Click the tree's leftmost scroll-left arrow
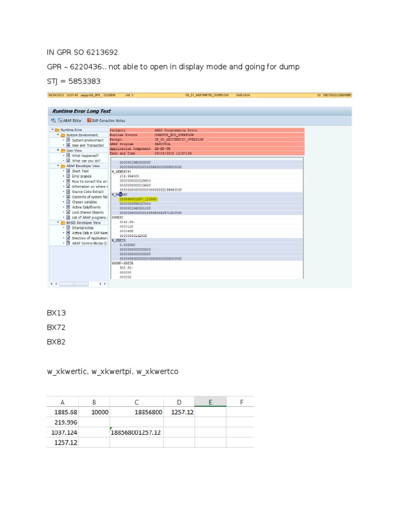The height and width of the screenshot is (532, 399). (51, 284)
